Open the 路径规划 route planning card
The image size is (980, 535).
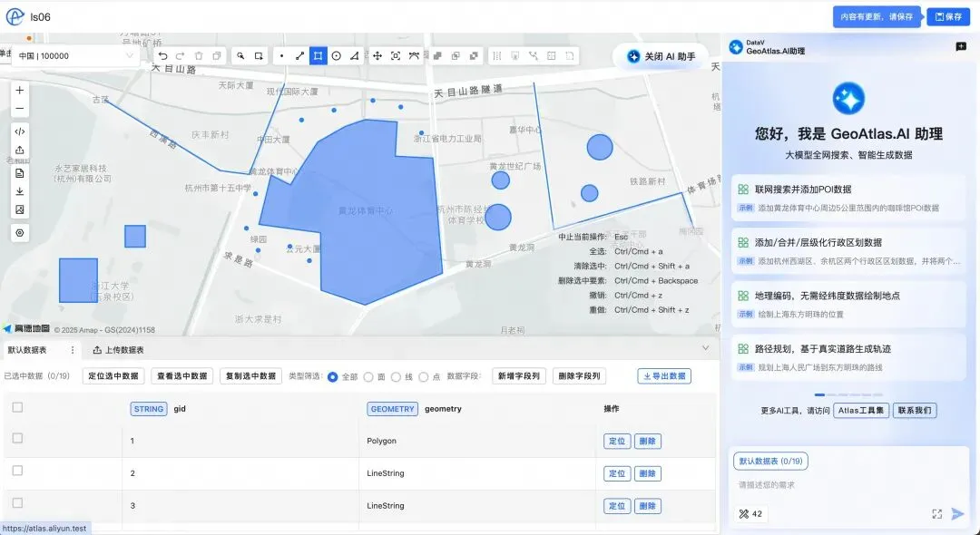pyautogui.click(x=848, y=357)
